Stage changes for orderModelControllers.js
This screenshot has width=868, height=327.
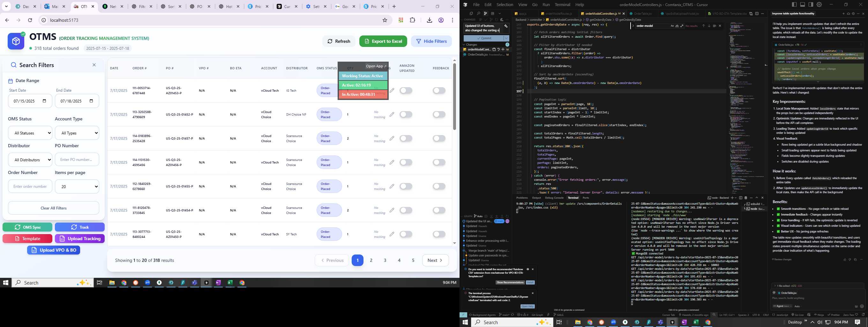(503, 49)
